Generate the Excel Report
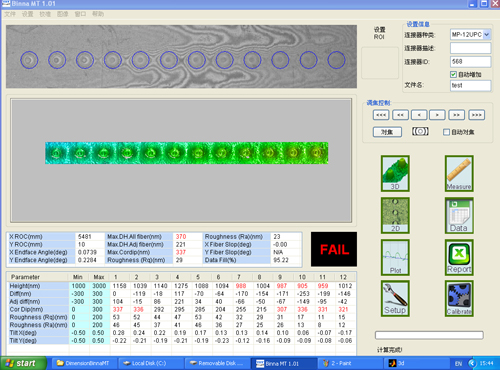The image size is (500, 370). [459, 257]
